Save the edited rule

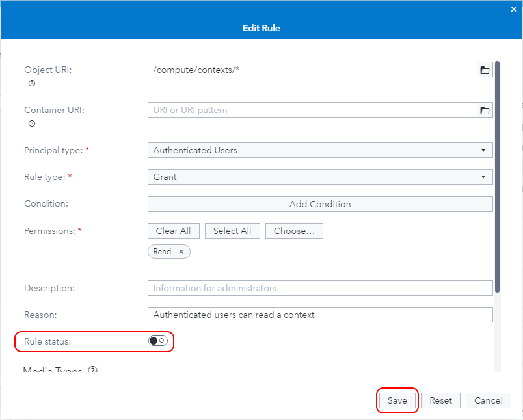click(x=397, y=400)
